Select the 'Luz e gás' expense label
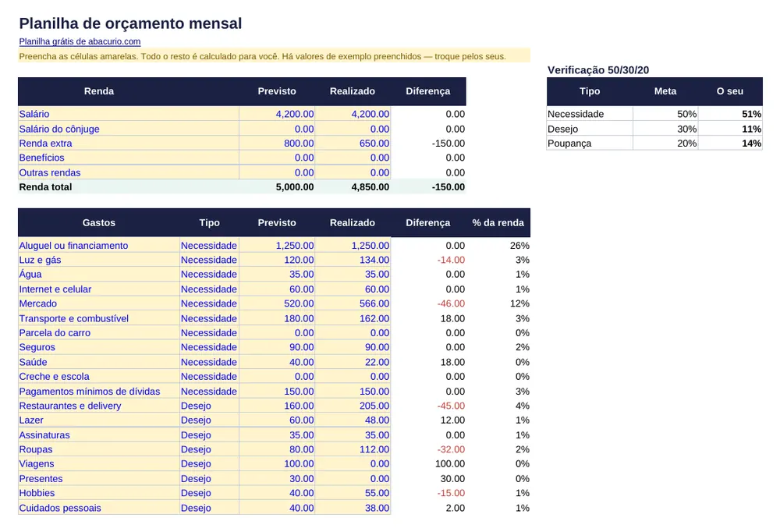The image size is (780, 532). point(40,260)
